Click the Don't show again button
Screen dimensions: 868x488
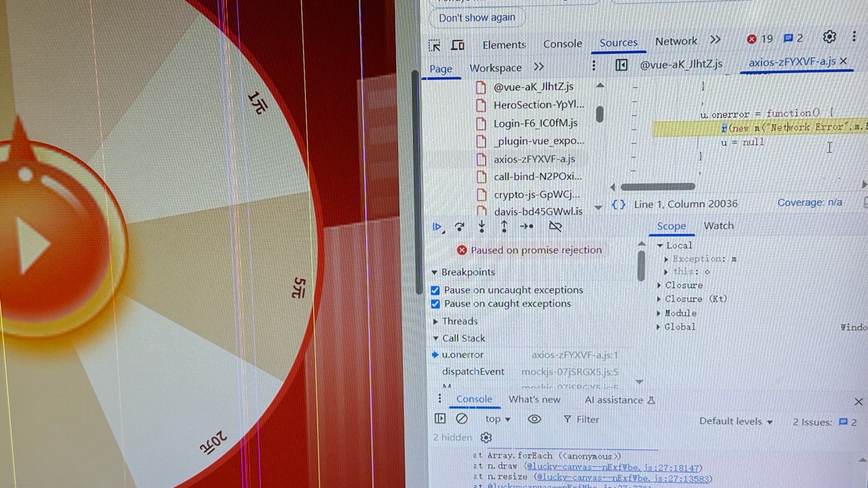477,18
